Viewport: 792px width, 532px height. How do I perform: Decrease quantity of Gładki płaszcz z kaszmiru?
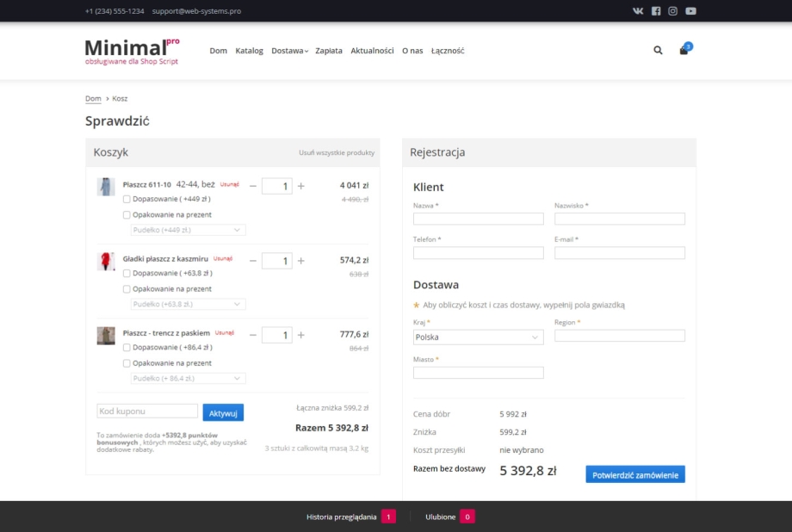[x=253, y=261]
